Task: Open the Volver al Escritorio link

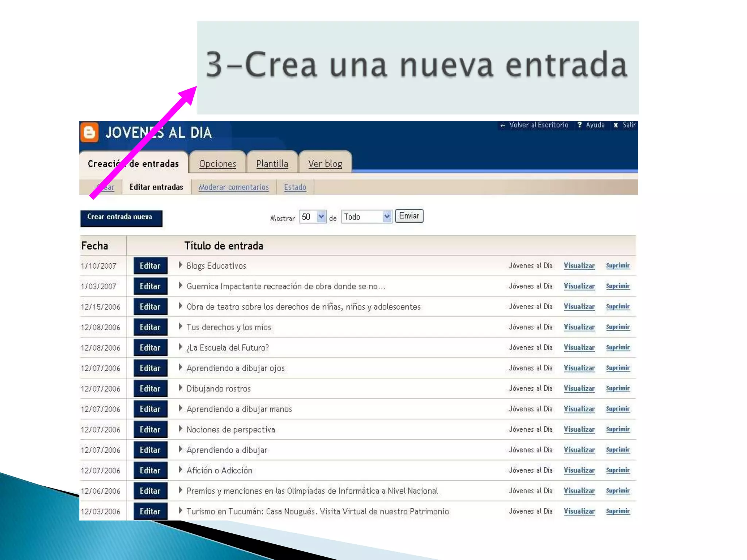Action: [538, 125]
